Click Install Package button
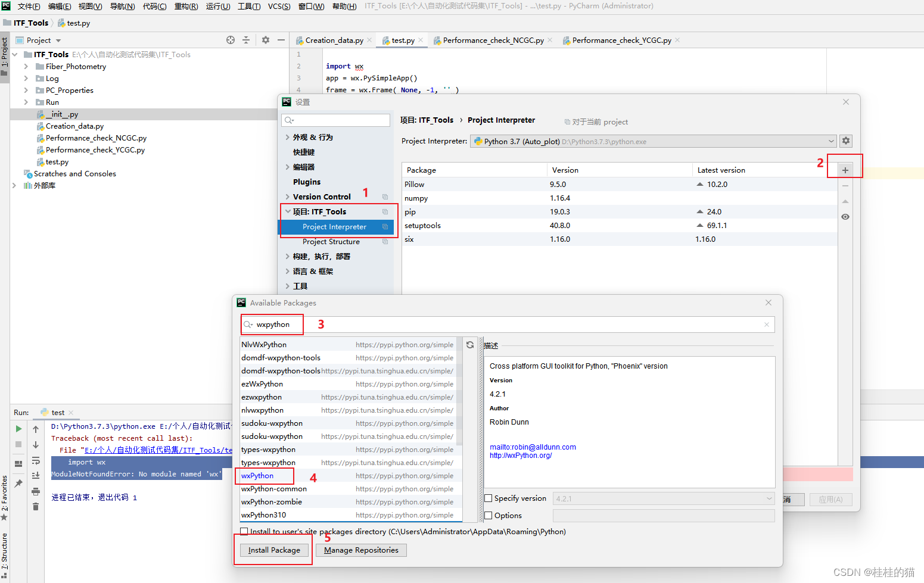This screenshot has width=924, height=583. (274, 550)
